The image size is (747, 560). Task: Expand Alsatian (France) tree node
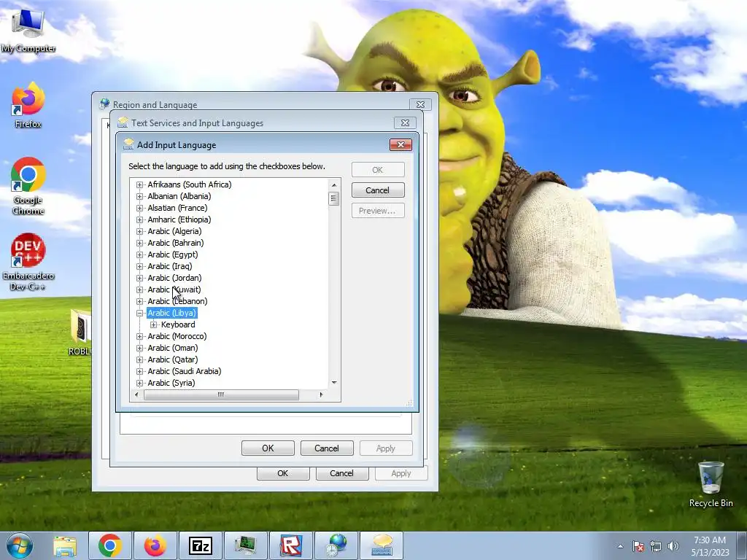(139, 208)
